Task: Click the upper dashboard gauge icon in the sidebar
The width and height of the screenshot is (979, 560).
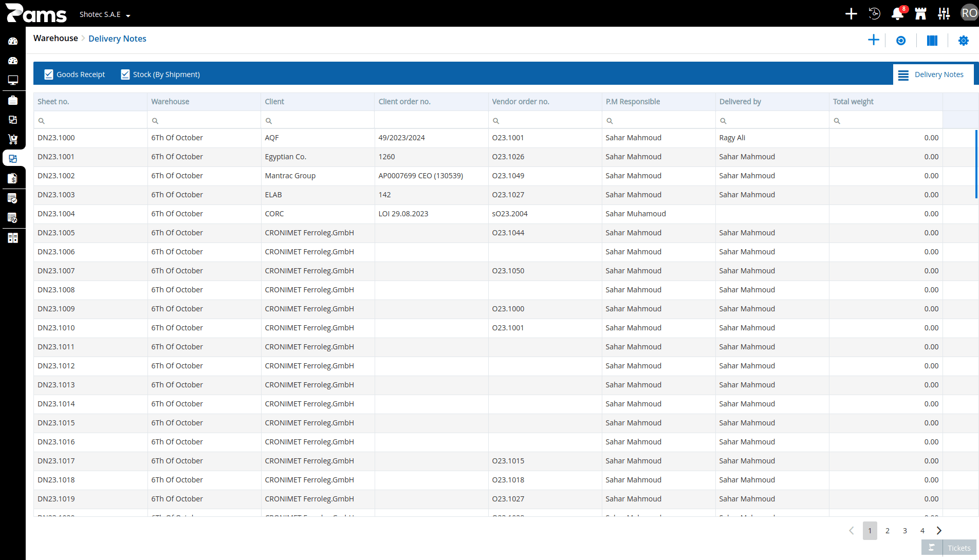Action: pos(13,41)
